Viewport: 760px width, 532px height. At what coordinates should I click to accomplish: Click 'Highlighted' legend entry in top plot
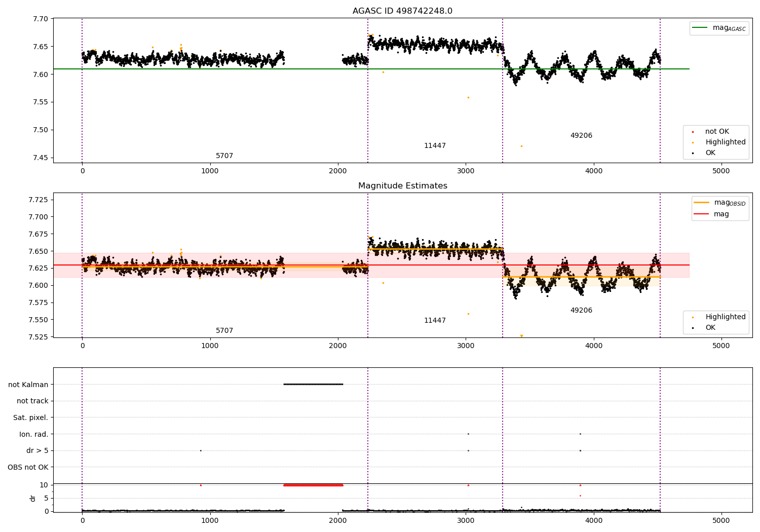(725, 142)
